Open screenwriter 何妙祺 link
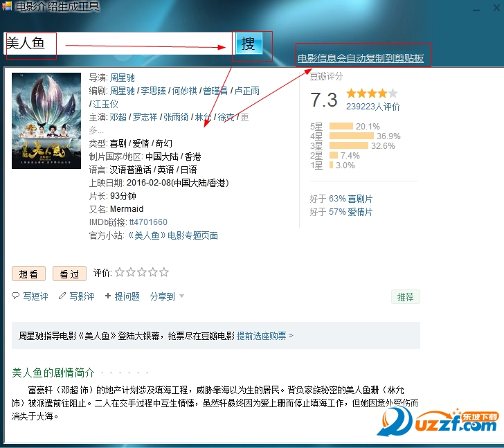This screenshot has width=504, height=448. pos(184,91)
